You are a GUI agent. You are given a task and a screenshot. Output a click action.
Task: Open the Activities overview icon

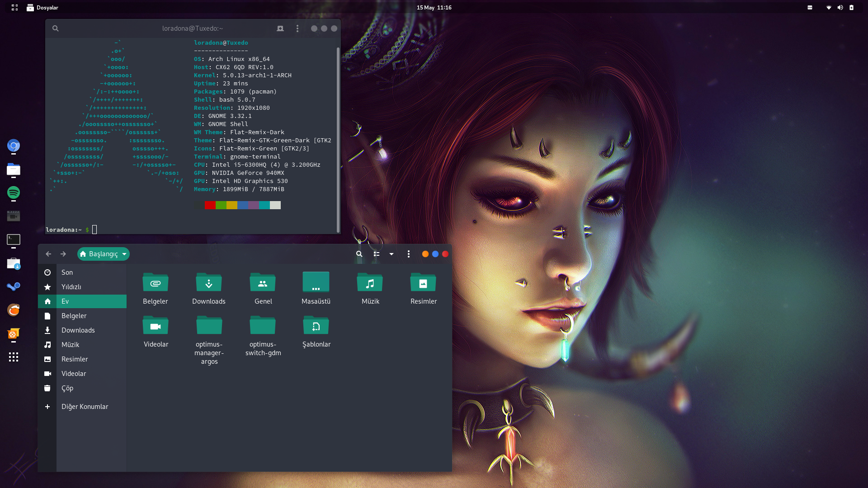pyautogui.click(x=14, y=8)
